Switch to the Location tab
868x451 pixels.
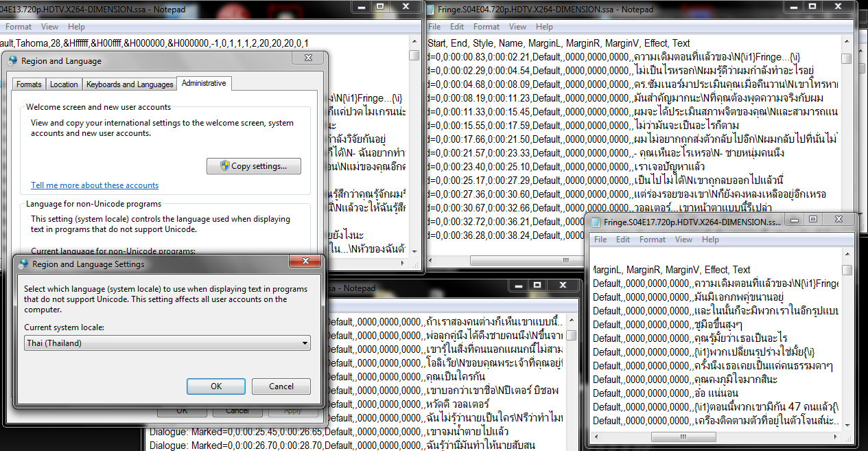64,84
